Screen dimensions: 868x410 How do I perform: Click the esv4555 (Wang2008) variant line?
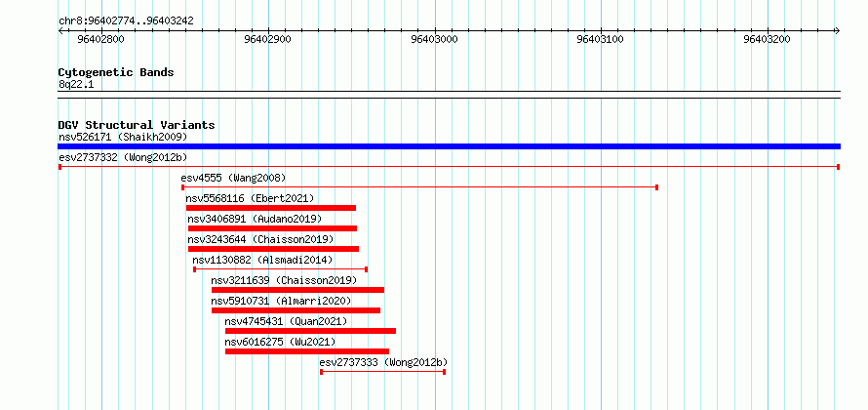tap(419, 187)
